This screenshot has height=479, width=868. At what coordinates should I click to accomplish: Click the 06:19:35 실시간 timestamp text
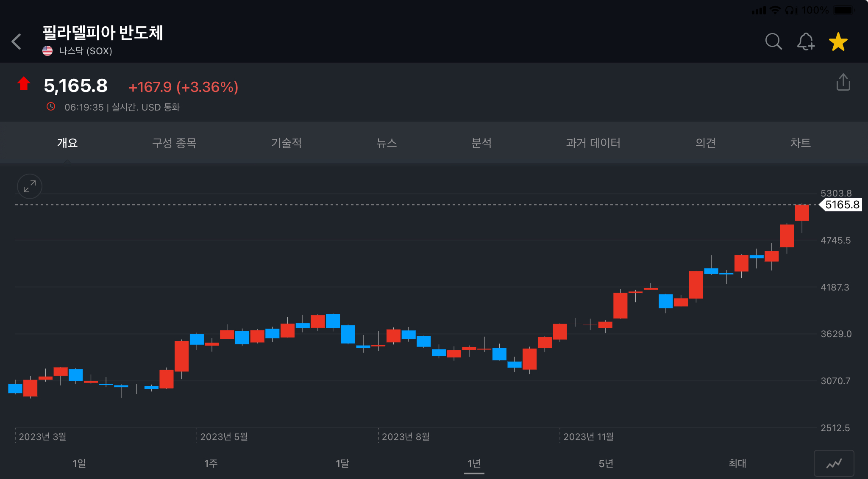click(x=122, y=107)
